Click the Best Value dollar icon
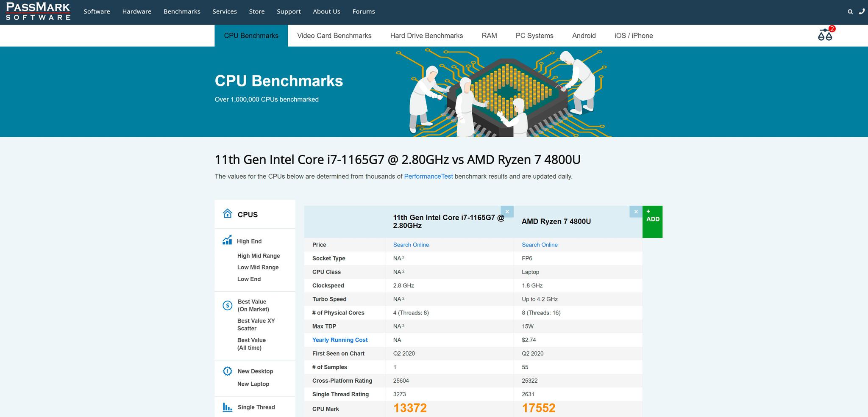868x417 pixels. 228,305
